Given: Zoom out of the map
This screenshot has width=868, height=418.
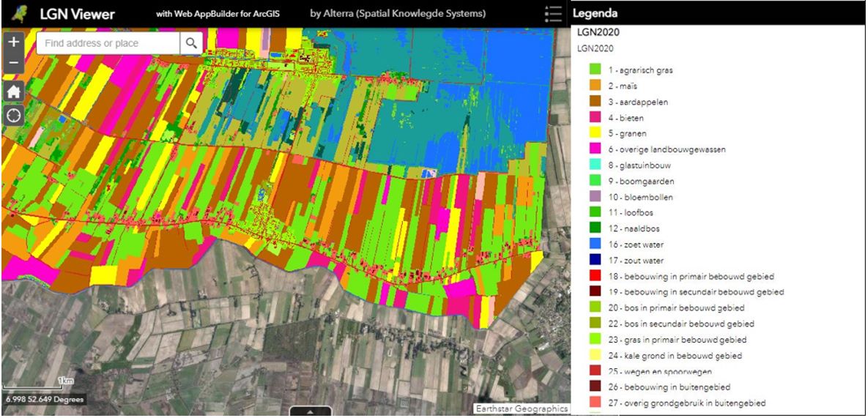Looking at the screenshot, I should [x=13, y=63].
